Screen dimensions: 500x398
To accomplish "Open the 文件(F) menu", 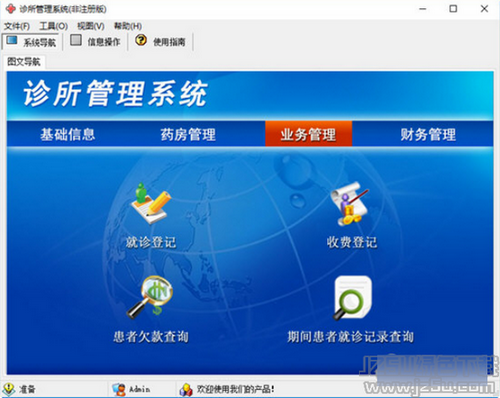I will click(17, 26).
